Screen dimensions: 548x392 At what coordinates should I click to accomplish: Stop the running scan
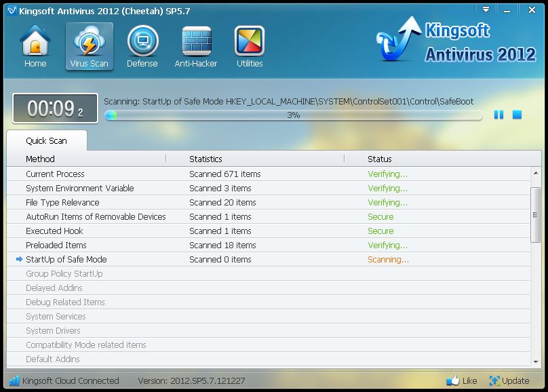tap(517, 115)
